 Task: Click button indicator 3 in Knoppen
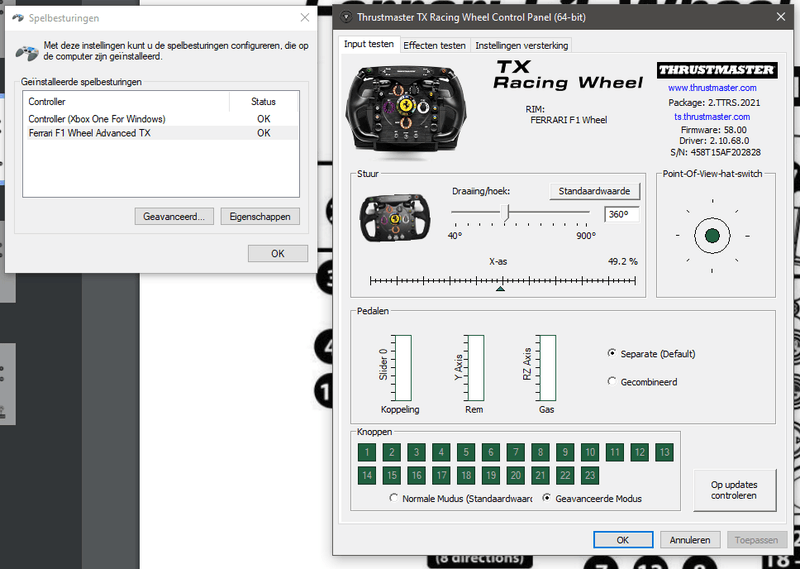[x=416, y=452]
